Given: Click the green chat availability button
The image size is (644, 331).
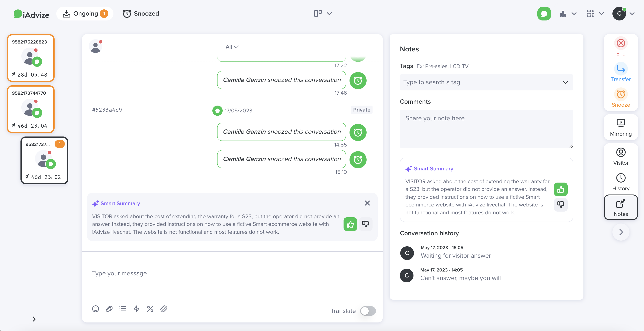Looking at the screenshot, I should (544, 13).
